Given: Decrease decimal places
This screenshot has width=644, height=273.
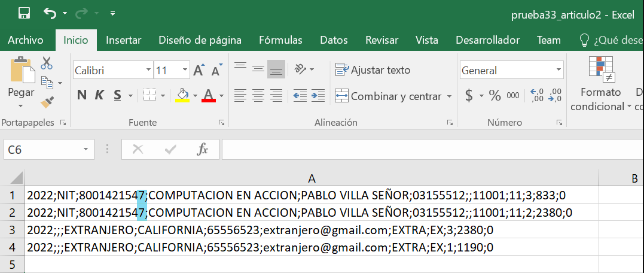Looking at the screenshot, I should pyautogui.click(x=555, y=96).
